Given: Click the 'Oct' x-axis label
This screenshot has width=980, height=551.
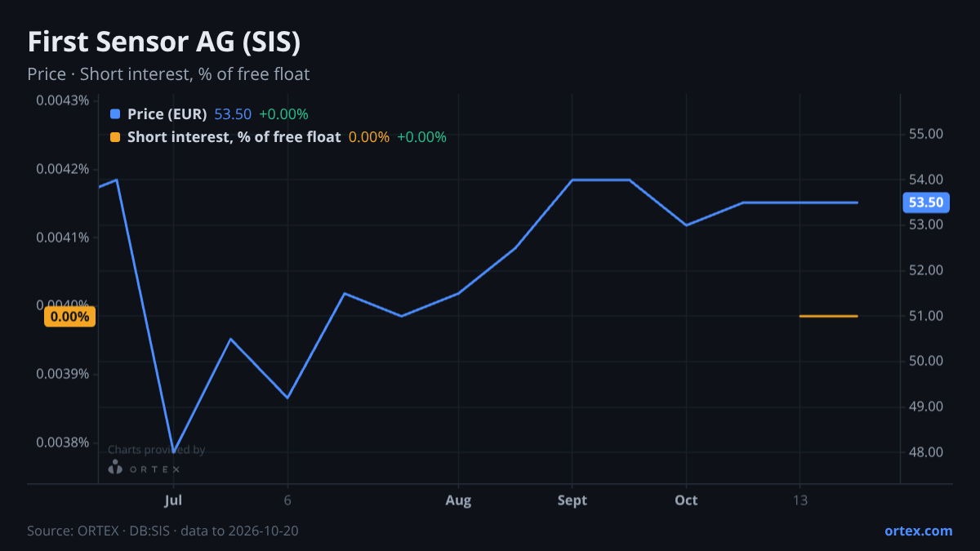Looking at the screenshot, I should coord(686,500).
